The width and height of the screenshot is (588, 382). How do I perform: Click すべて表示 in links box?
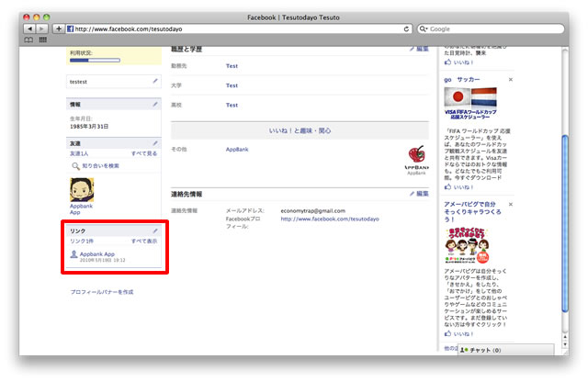(x=144, y=242)
